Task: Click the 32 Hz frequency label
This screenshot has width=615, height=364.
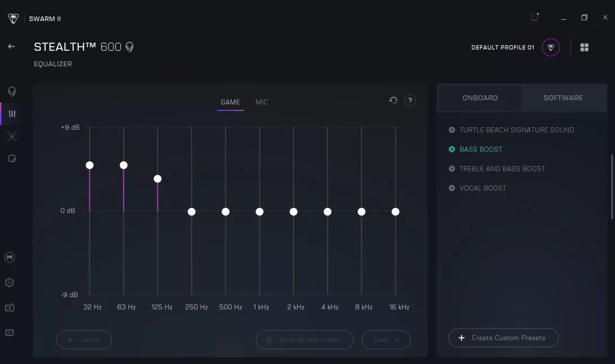Action: [x=93, y=307]
